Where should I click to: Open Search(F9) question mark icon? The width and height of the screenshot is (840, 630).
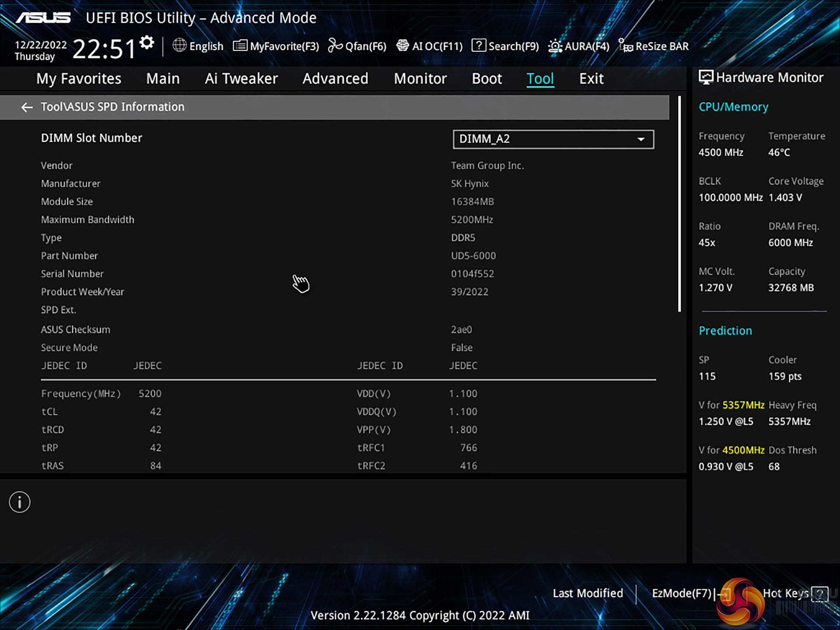pyautogui.click(x=479, y=45)
